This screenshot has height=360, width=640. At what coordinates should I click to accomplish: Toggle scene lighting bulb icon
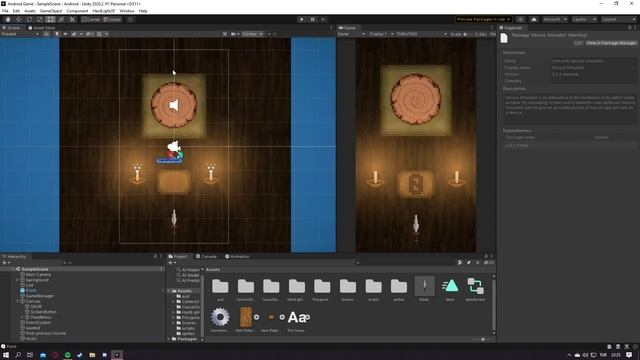point(57,34)
